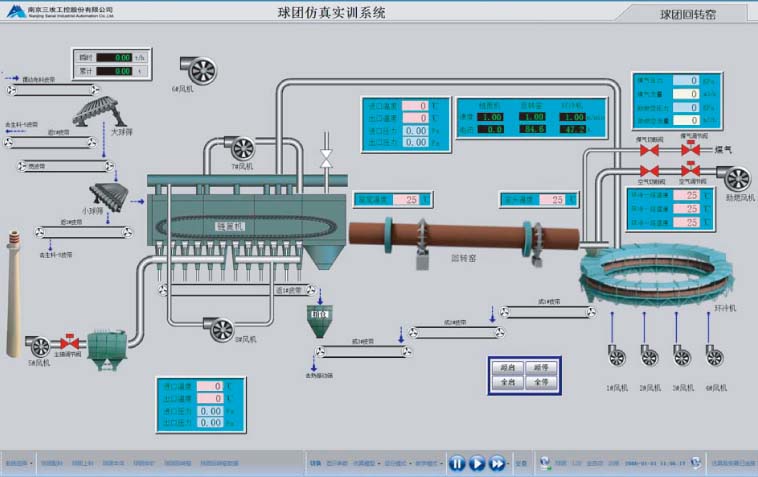The height and width of the screenshot is (477, 758).
Task: Expand the dropdown arrow next to fast-forward
Action: [x=507, y=463]
